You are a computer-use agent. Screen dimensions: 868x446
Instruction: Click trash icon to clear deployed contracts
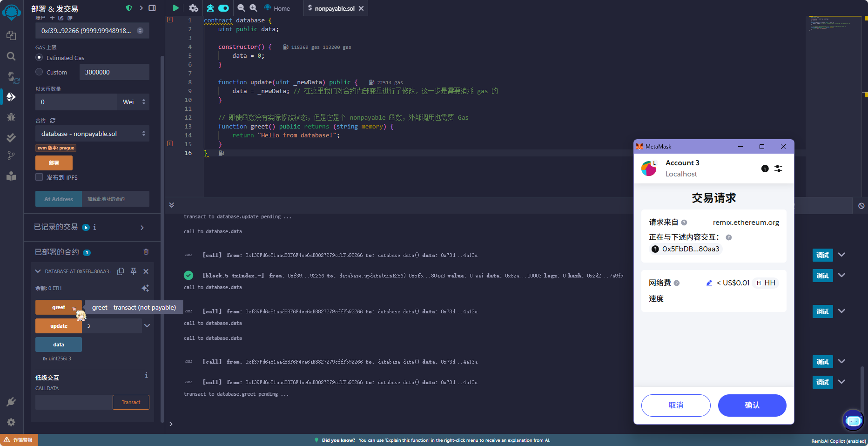coord(146,252)
